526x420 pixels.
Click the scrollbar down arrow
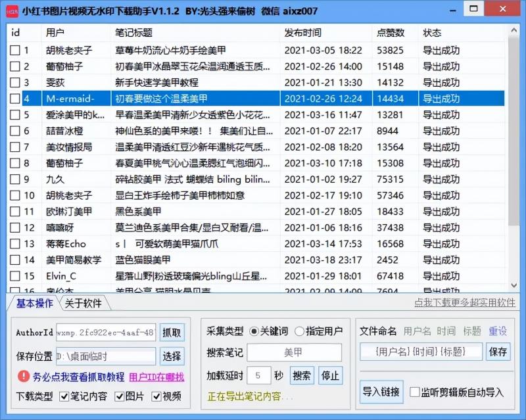[514, 285]
